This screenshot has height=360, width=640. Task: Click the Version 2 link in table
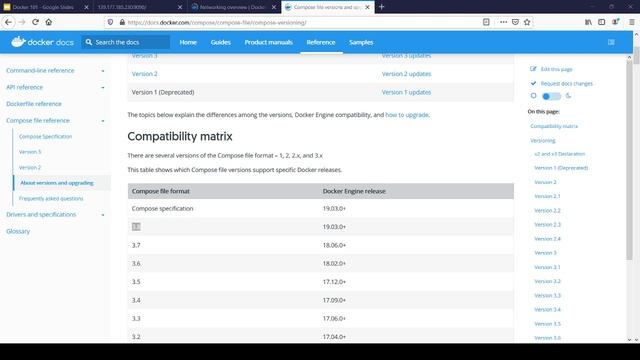[144, 73]
